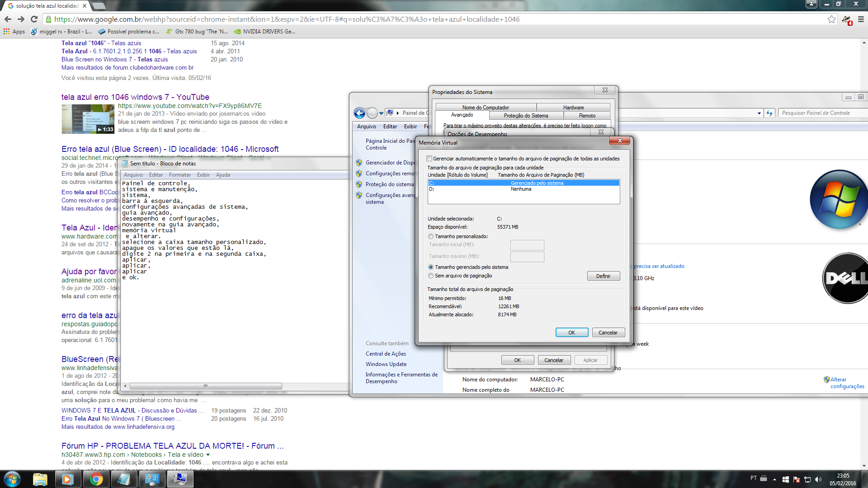This screenshot has width=868, height=488.
Task: Click the Definir button
Action: (604, 276)
